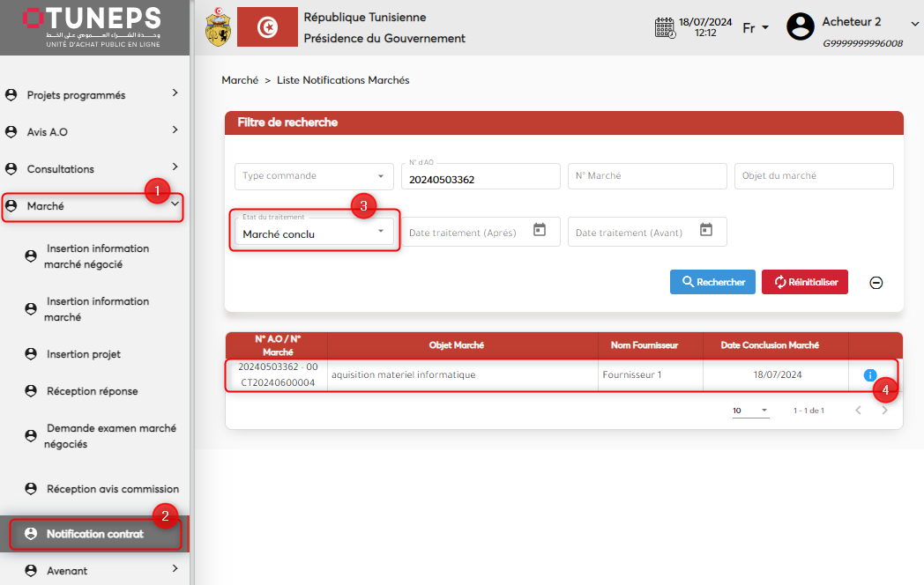
Task: Click the Acheteur 2 user avatar
Action: coord(800,26)
